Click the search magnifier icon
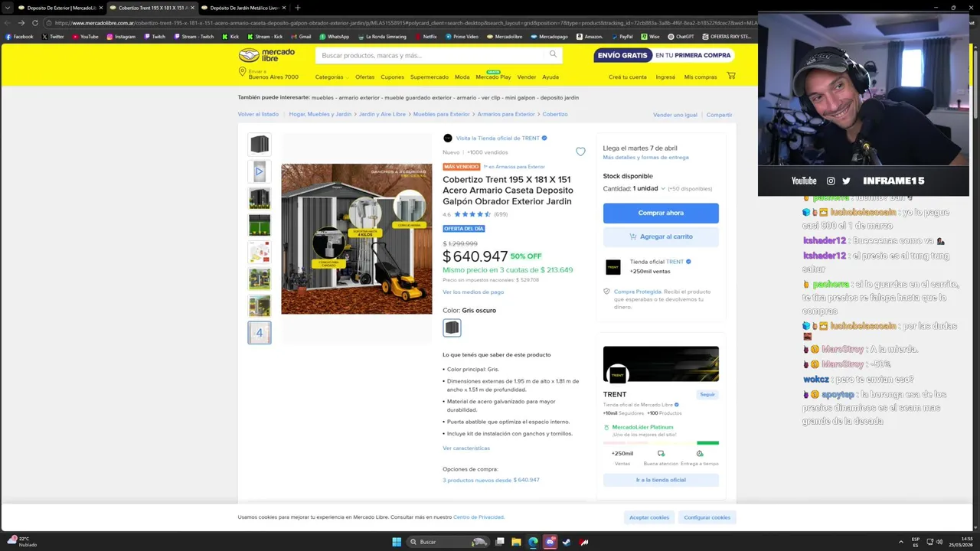 pos(553,54)
